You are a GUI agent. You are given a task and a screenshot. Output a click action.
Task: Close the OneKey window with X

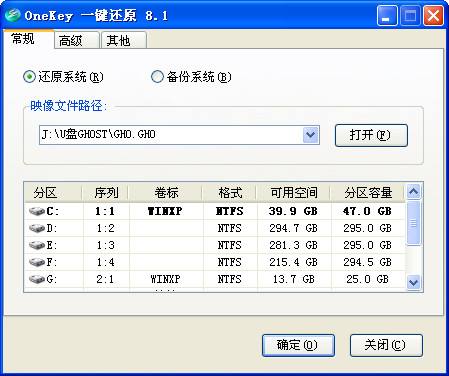tap(433, 16)
